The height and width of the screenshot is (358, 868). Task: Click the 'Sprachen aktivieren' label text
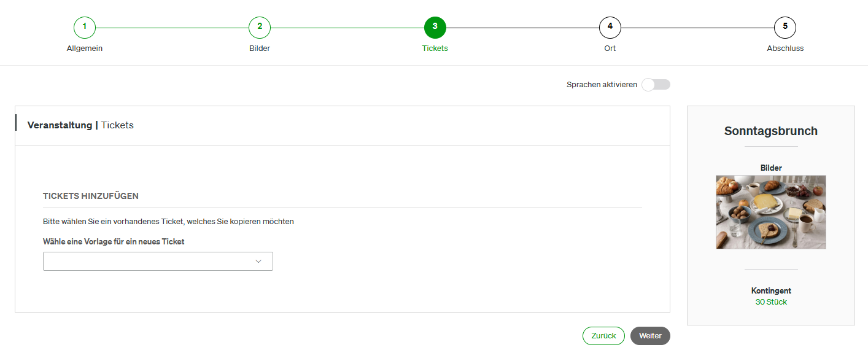tap(602, 85)
